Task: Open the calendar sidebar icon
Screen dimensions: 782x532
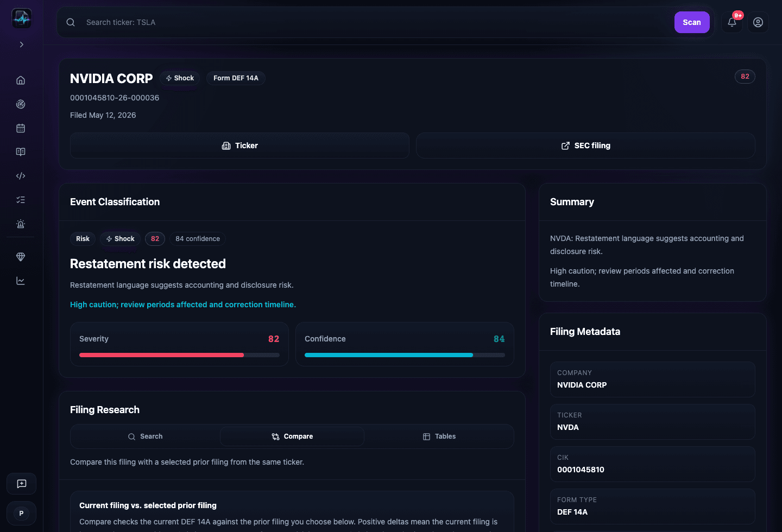Action: point(21,128)
